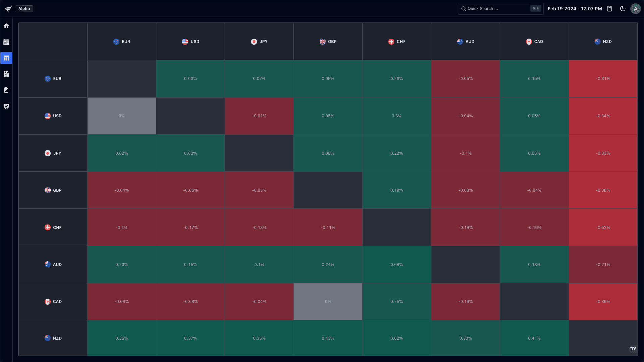
Task: Click the CAD/GBP gray 0% cell
Action: 328,302
